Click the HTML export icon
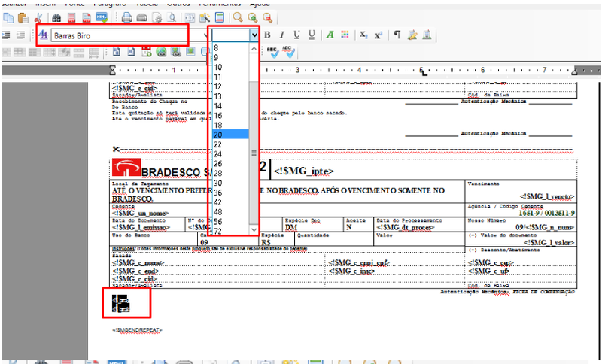The image size is (602, 364). pyautogui.click(x=102, y=17)
